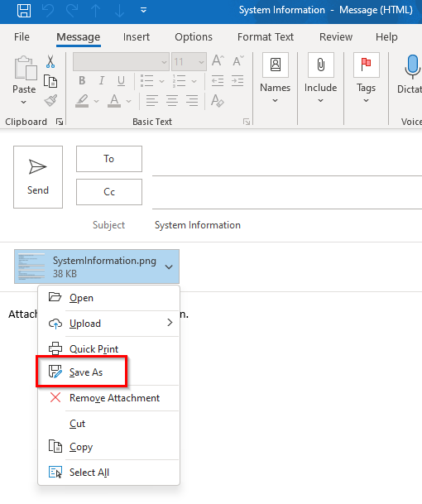The width and height of the screenshot is (422, 504).
Task: Toggle Bold formatting
Action: (x=82, y=80)
